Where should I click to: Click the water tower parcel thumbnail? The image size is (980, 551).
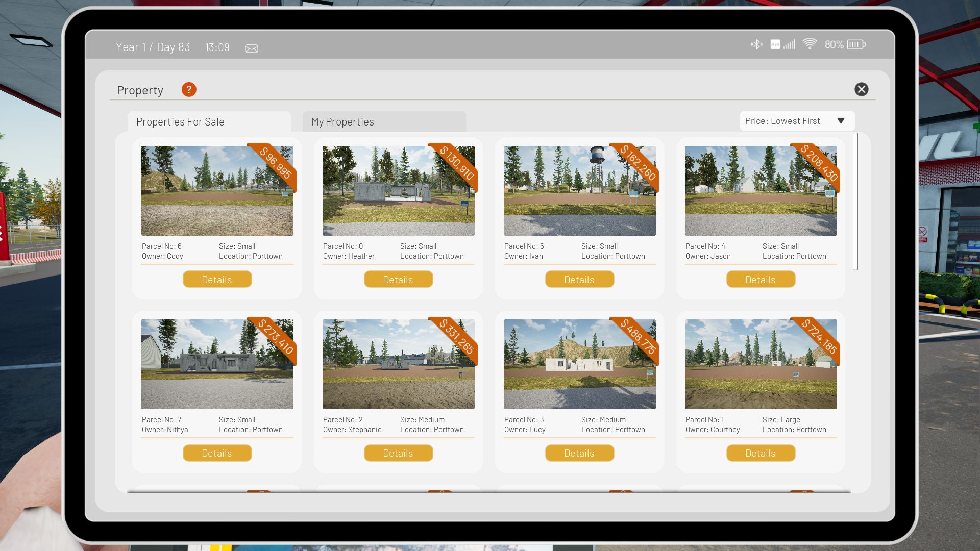579,191
